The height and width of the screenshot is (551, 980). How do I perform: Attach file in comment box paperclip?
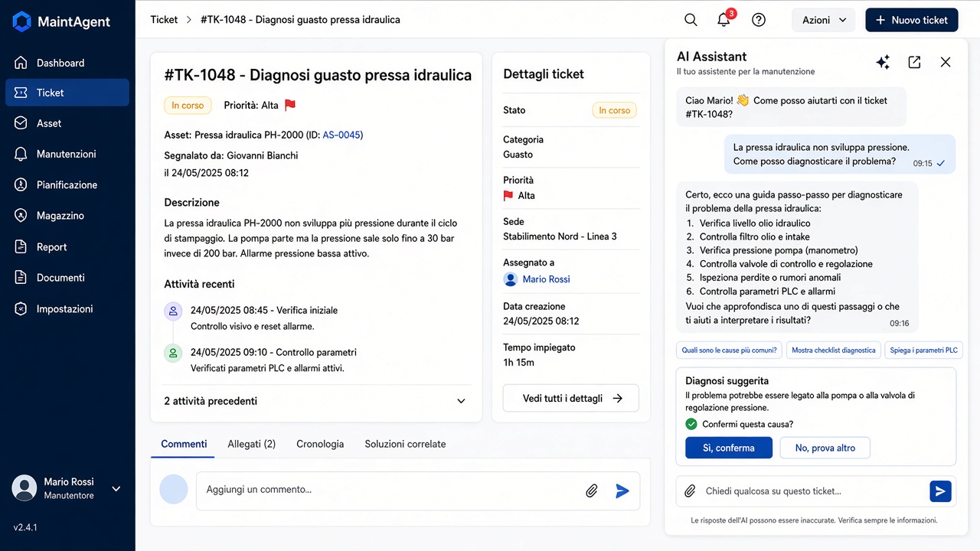tap(592, 491)
